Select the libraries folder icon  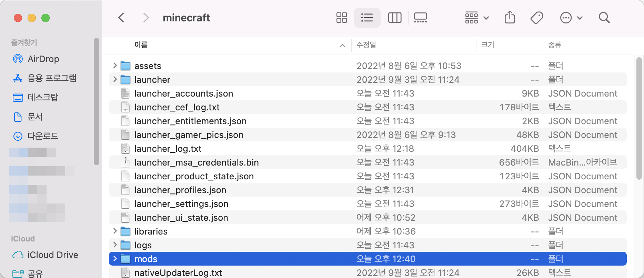[125, 231]
